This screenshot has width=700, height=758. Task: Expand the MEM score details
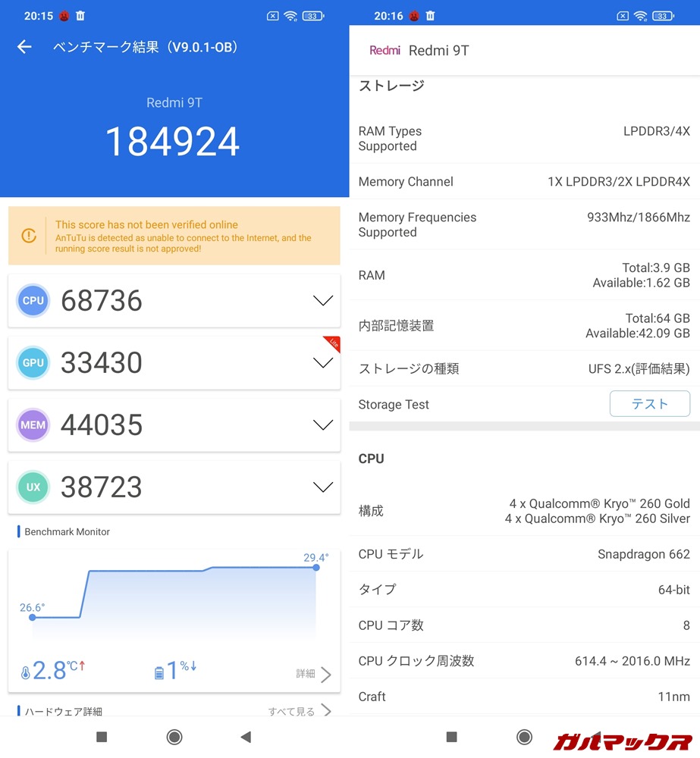(x=323, y=425)
